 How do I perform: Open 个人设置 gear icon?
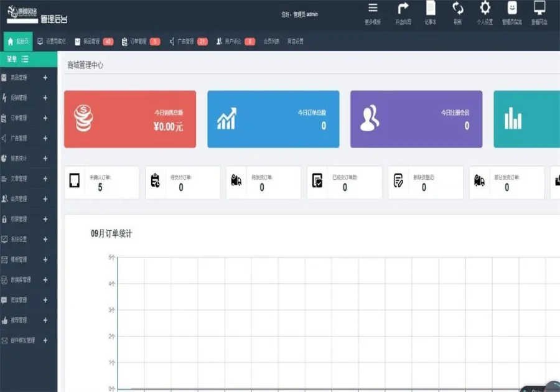click(x=485, y=7)
